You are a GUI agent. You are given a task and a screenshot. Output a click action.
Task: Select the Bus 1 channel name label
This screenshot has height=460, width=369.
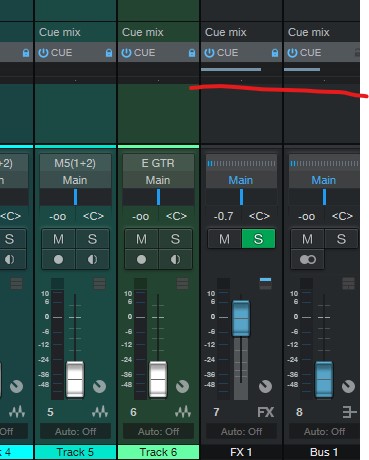[x=322, y=452]
